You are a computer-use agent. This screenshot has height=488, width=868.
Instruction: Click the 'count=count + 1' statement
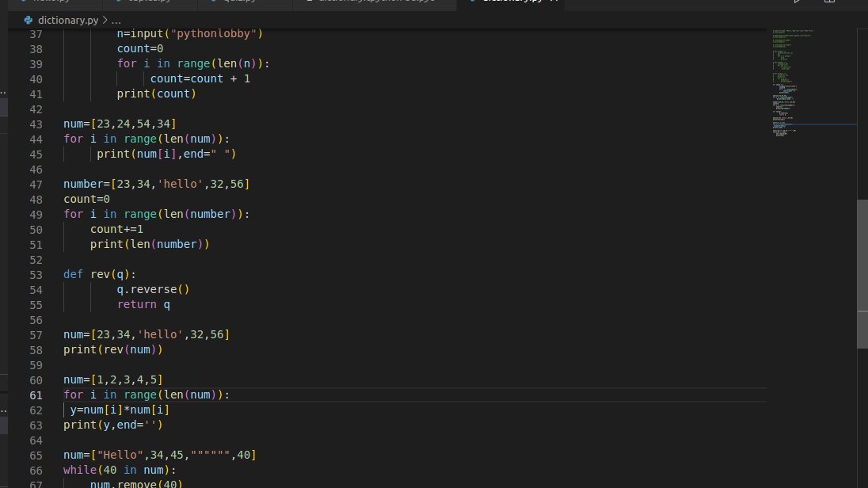click(x=200, y=78)
